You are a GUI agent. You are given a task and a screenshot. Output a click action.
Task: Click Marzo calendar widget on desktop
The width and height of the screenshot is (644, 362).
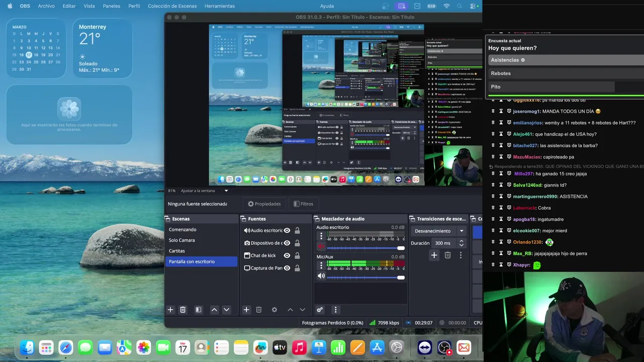[x=36, y=48]
